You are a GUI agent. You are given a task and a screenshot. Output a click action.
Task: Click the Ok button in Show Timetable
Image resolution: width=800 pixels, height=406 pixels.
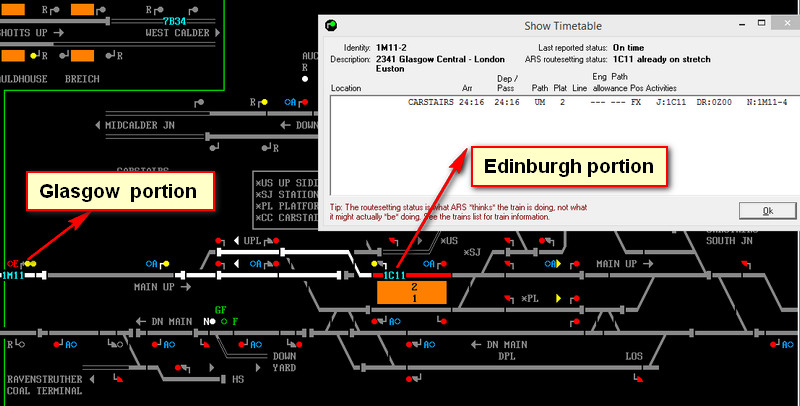tap(767, 211)
